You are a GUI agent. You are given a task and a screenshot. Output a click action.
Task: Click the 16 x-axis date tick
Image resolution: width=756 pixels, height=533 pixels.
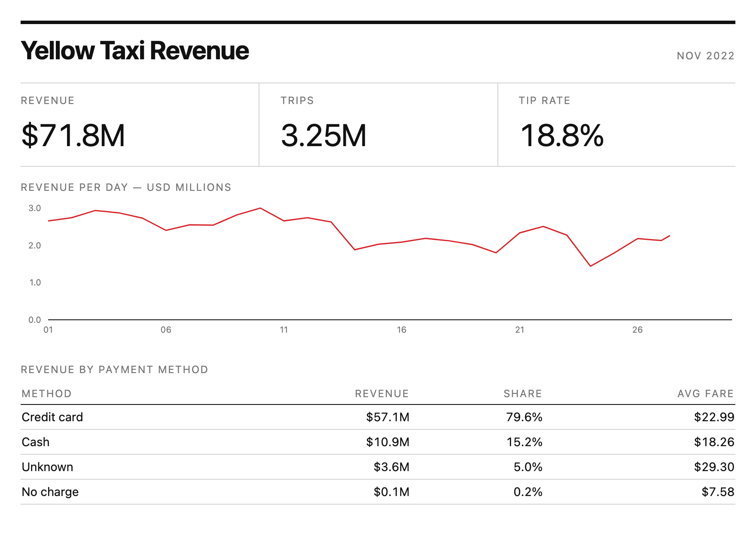[402, 330]
